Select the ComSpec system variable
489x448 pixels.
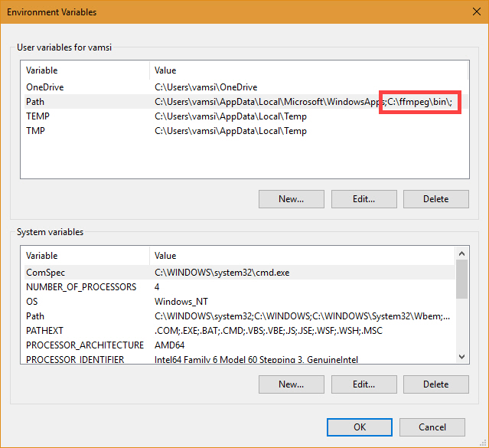240,273
